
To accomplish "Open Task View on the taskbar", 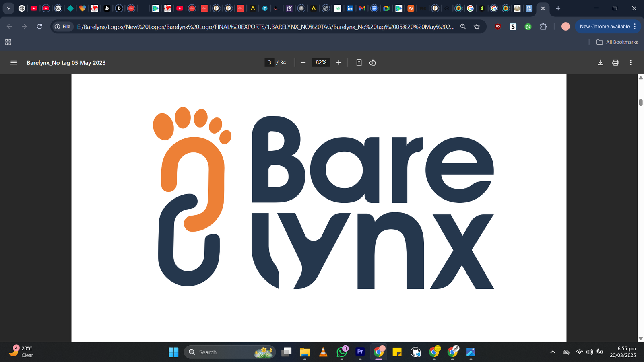I will click(287, 352).
